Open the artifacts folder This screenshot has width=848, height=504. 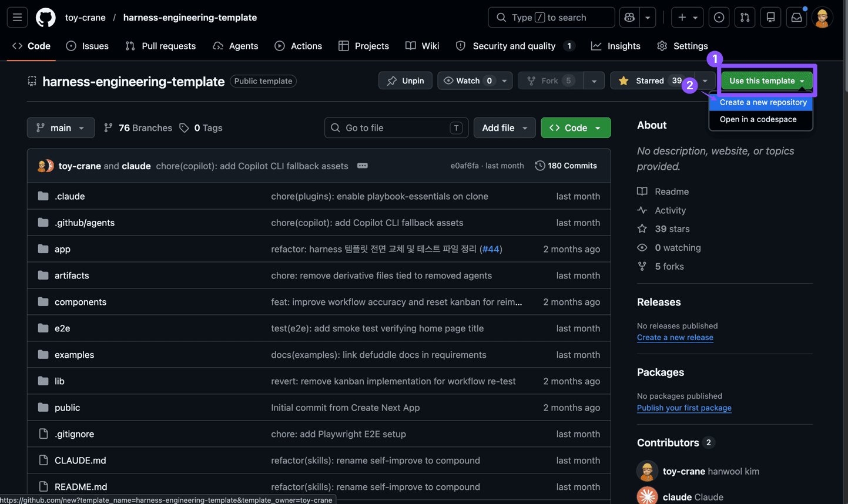[72, 275]
